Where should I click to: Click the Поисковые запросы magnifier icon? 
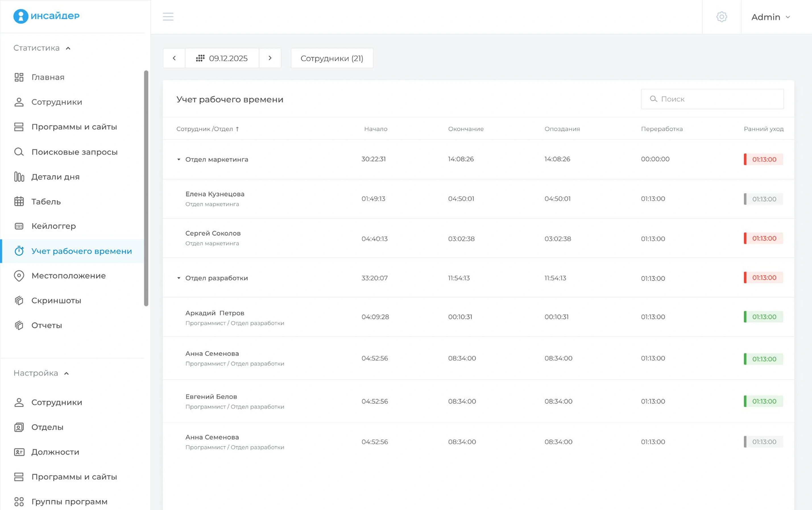[x=19, y=152]
